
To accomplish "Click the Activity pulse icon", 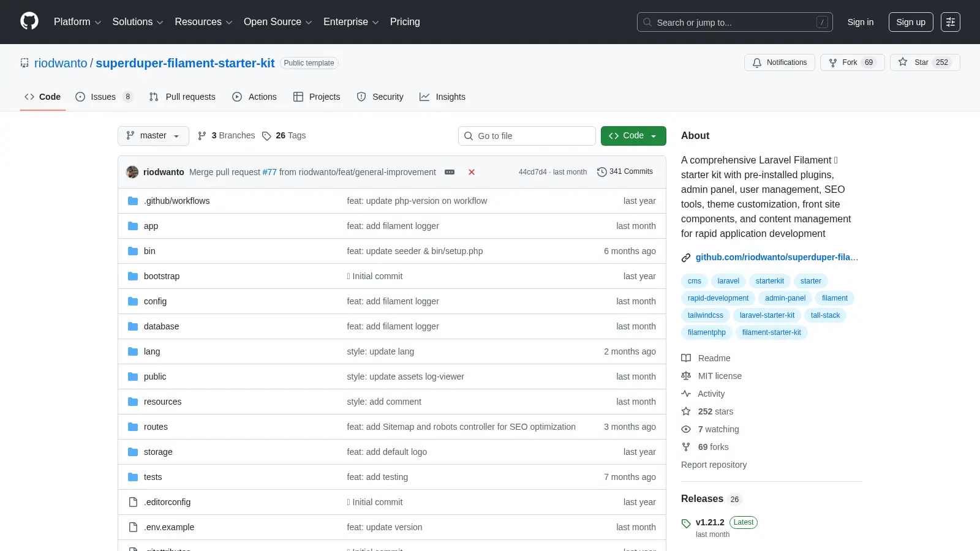I will [x=686, y=394].
